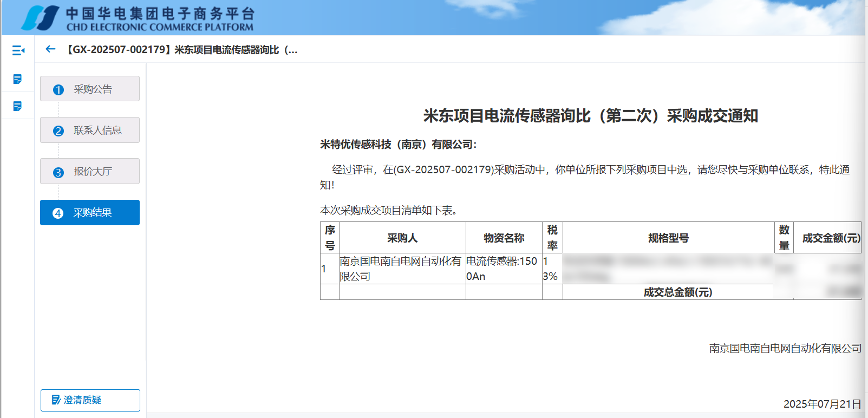Screen dimensions: 868x418
Task: Click the 规格型号 column header
Action: [668, 238]
